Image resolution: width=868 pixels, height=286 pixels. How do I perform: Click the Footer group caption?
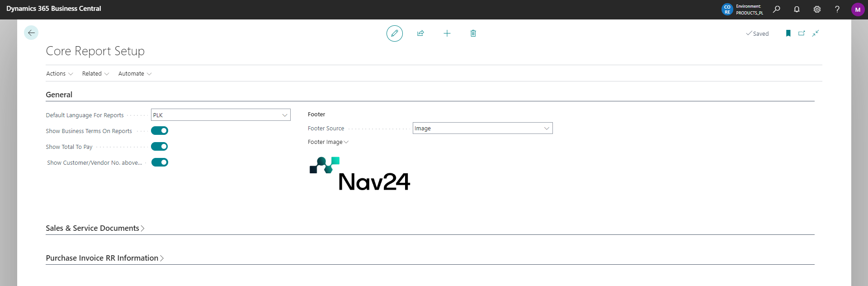(316, 114)
